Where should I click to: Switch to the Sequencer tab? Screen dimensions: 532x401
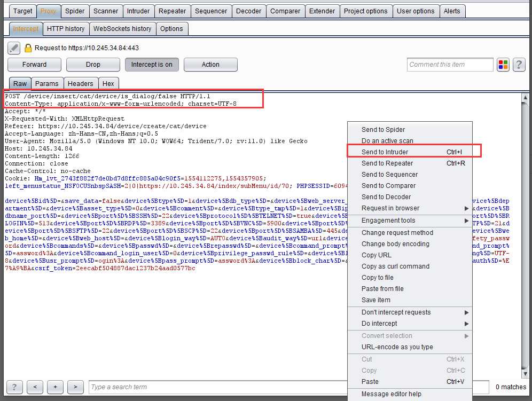tap(211, 11)
